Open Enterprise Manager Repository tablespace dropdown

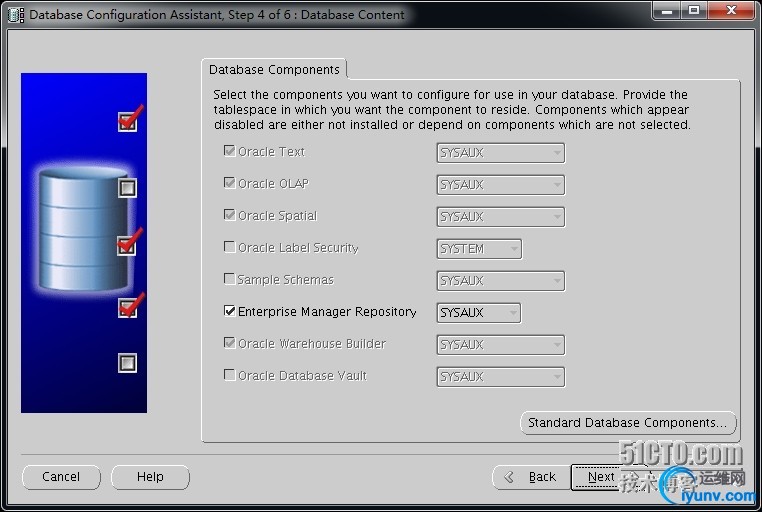tap(479, 313)
